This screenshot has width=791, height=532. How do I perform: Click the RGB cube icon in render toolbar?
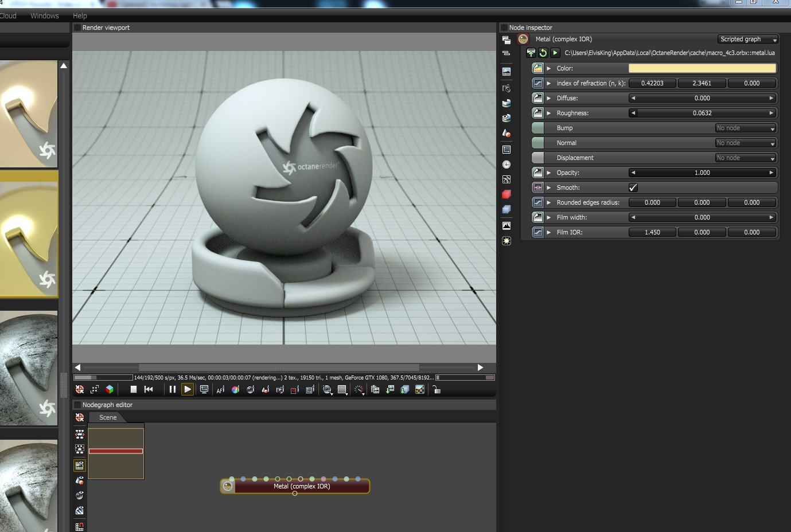(x=110, y=390)
